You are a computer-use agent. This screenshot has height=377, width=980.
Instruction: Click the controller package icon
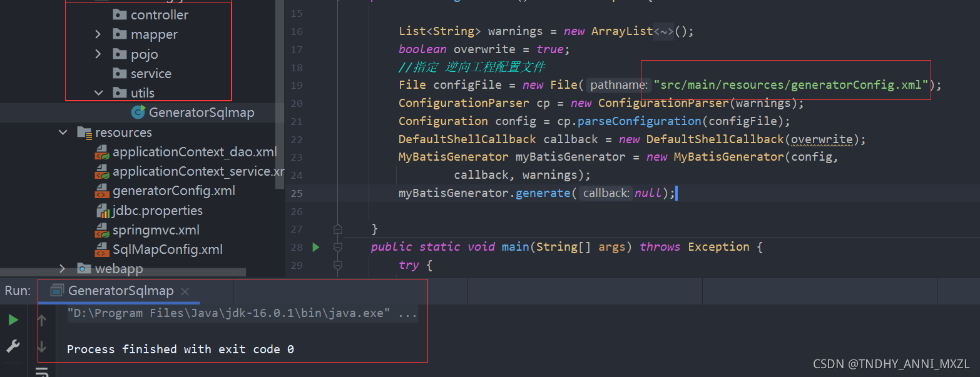(x=119, y=14)
